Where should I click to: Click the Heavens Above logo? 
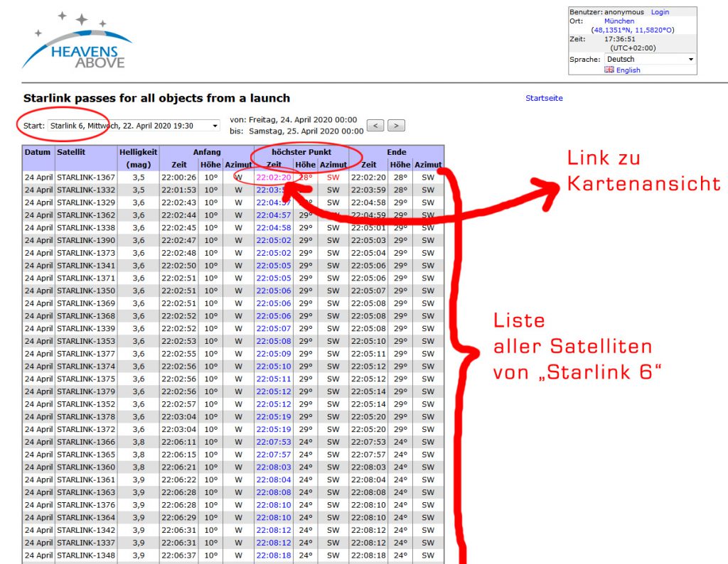(x=77, y=40)
